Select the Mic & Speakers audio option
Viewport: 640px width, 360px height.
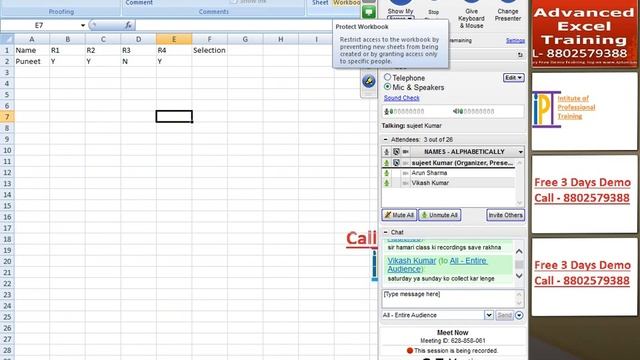[387, 87]
